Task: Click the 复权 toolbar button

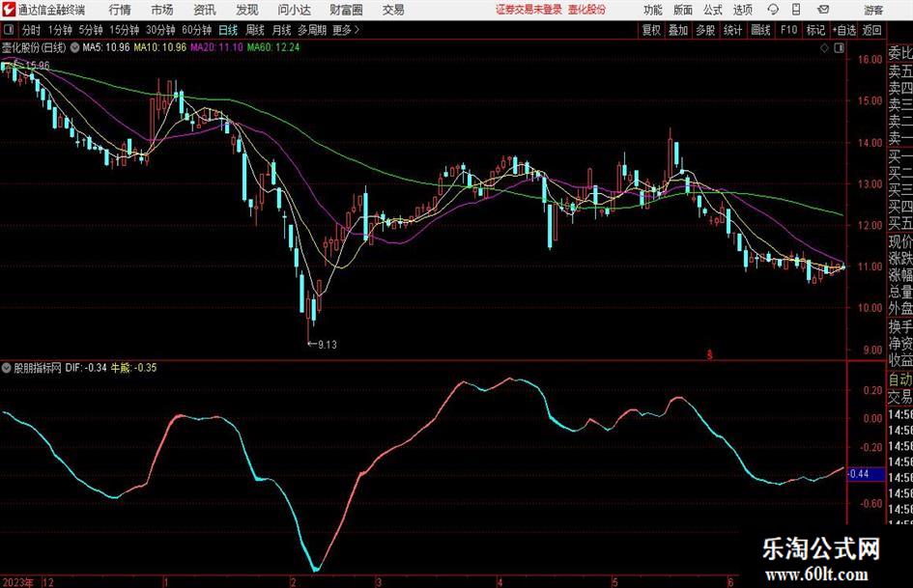Action: pos(651,30)
